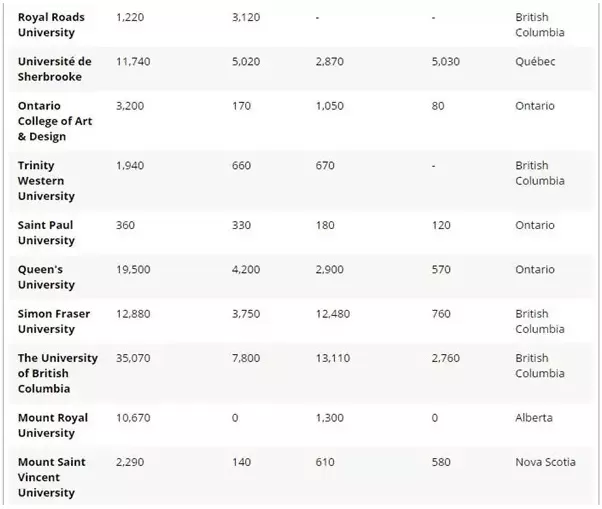Select The University of British Columbia name
Viewport: 602px width, 509px height.
[58, 373]
